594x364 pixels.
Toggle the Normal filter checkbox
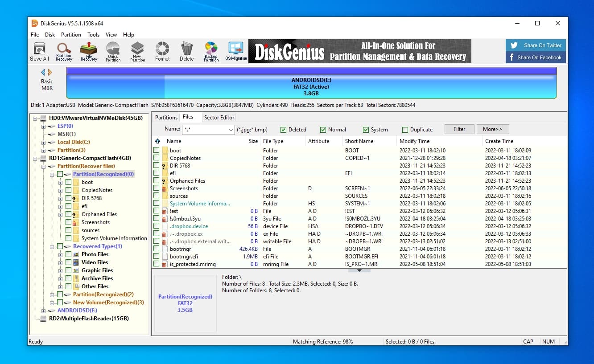(323, 130)
